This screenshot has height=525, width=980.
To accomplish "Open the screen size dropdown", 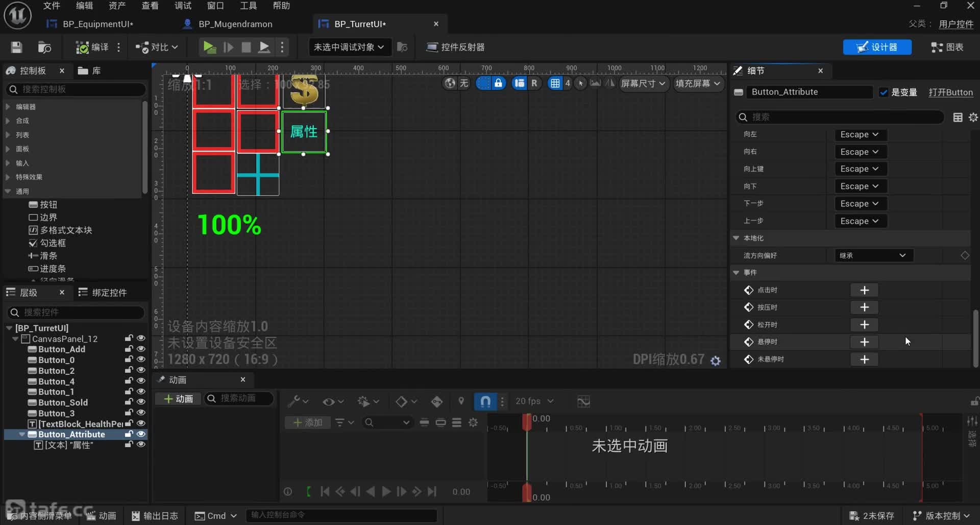I will tap(643, 83).
